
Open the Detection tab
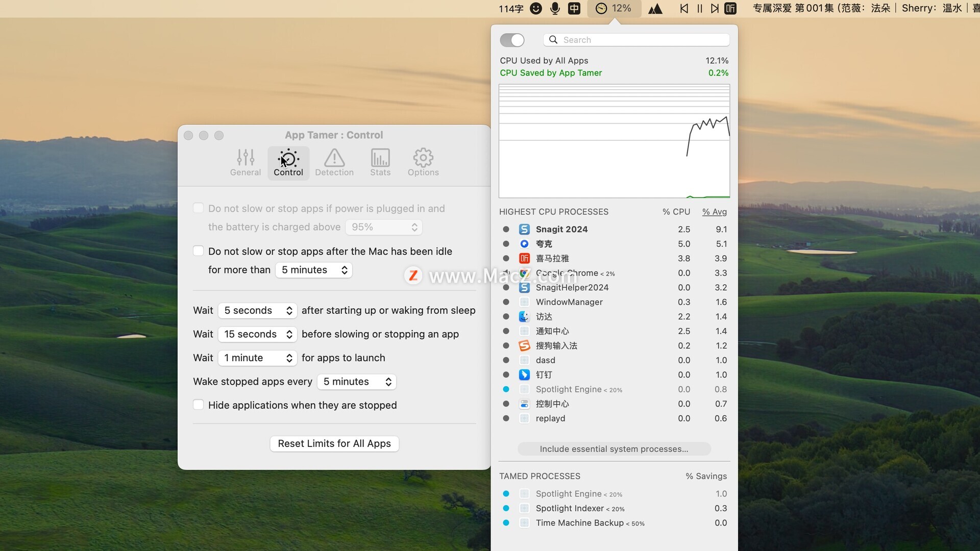click(x=334, y=163)
